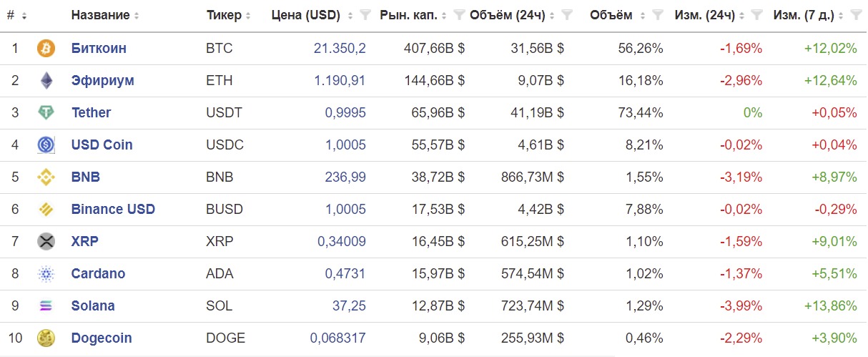868x357 pixels.
Task: Click the Dogecoin logo icon
Action: (x=46, y=338)
